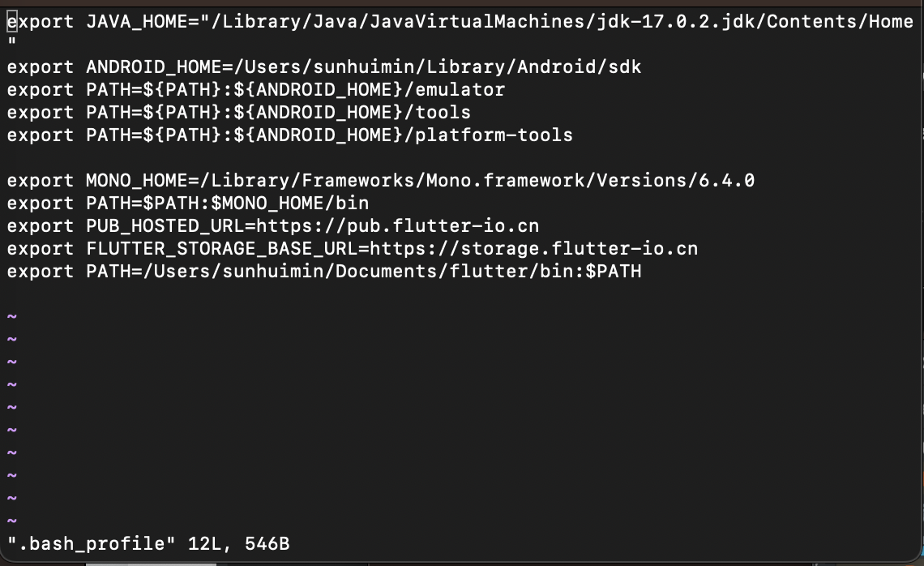Click the line ending with /emulator

256,90
